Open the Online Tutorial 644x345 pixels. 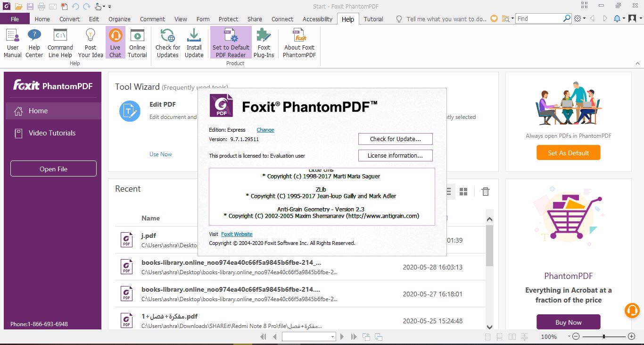click(x=137, y=42)
